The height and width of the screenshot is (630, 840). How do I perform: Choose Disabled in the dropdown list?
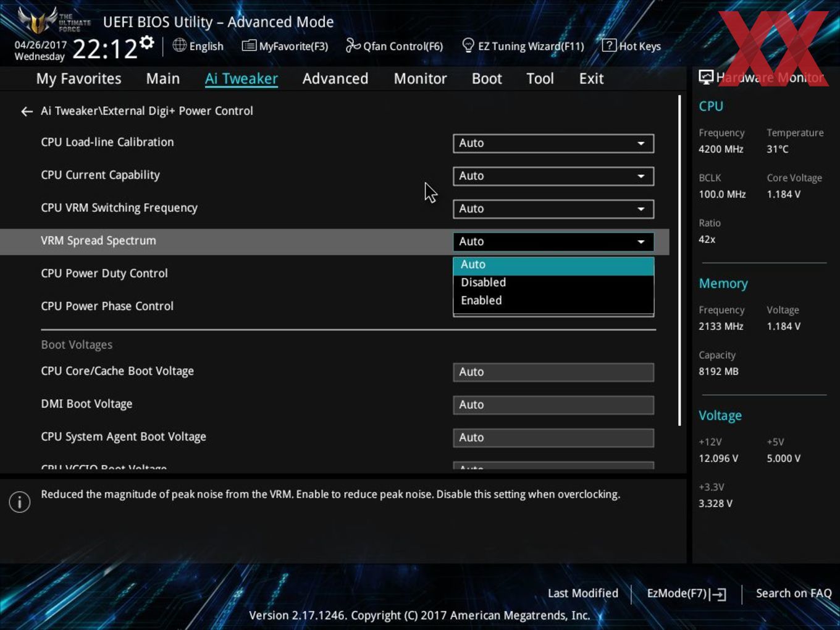(553, 283)
